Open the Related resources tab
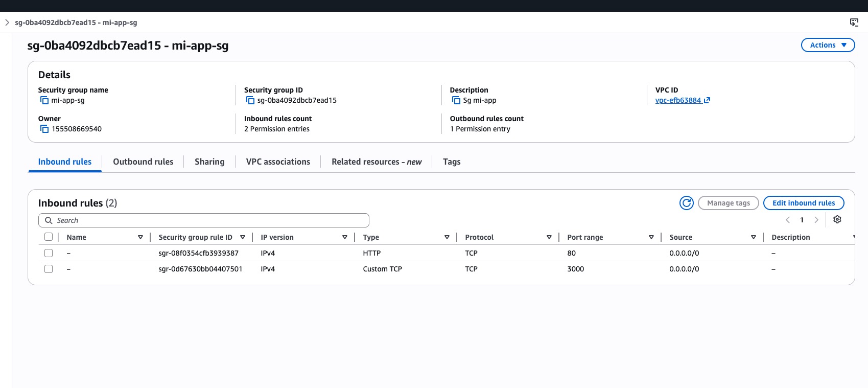 pos(377,162)
